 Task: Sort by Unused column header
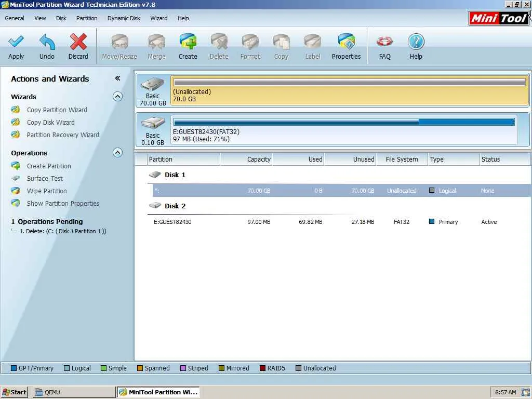[350, 159]
